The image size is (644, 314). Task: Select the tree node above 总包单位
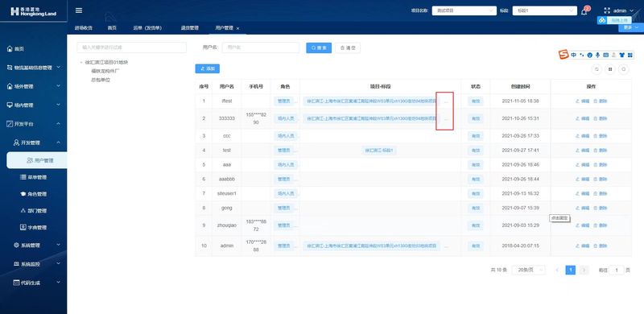[105, 71]
